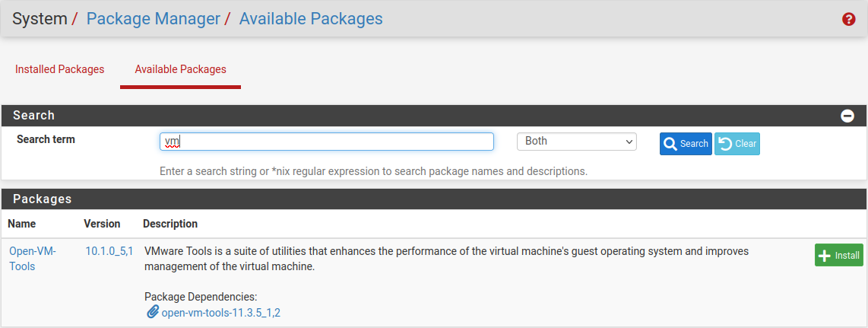The image size is (868, 328).
Task: Click the paperclip dependency icon
Action: pyautogui.click(x=152, y=312)
